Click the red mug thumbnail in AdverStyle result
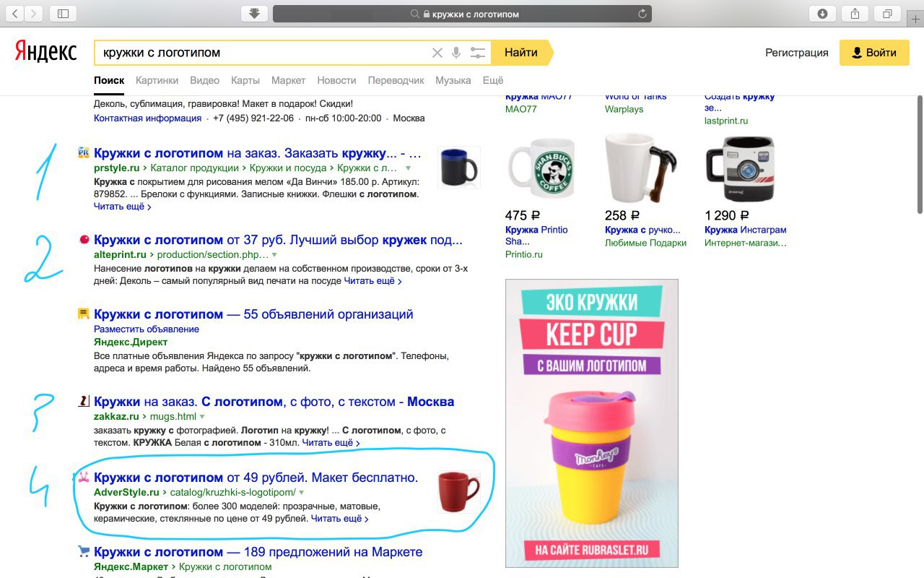The width and height of the screenshot is (924, 578). 459,492
